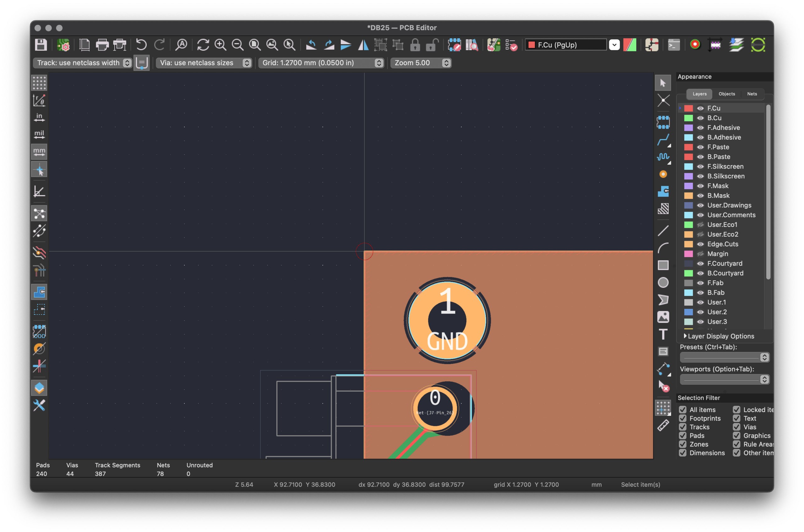
Task: Open the Presets dropdown
Action: 724,357
